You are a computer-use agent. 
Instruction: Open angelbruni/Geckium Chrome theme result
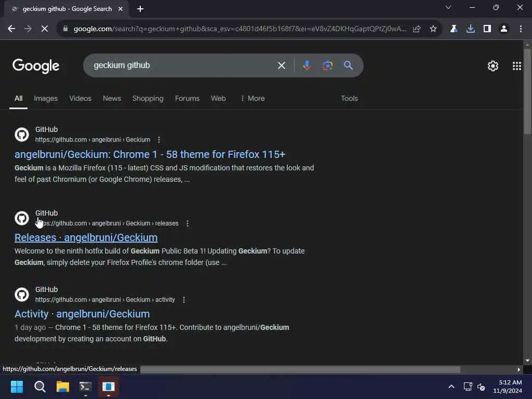150,154
